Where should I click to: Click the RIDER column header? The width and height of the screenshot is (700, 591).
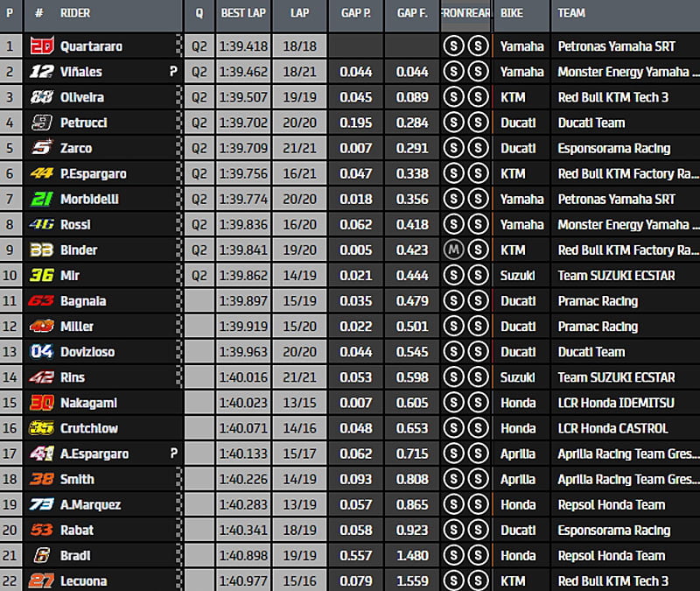point(75,13)
